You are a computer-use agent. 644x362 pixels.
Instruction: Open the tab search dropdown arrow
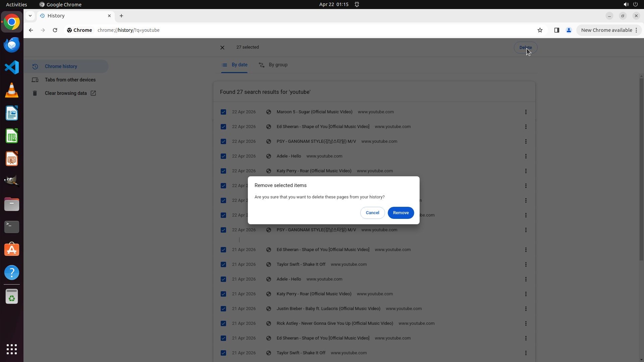point(30,16)
